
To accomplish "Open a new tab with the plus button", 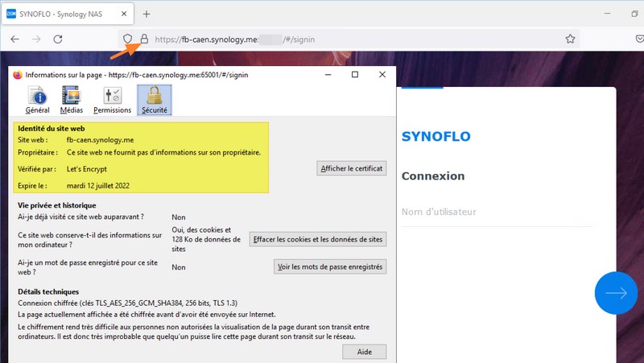I will 147,14.
